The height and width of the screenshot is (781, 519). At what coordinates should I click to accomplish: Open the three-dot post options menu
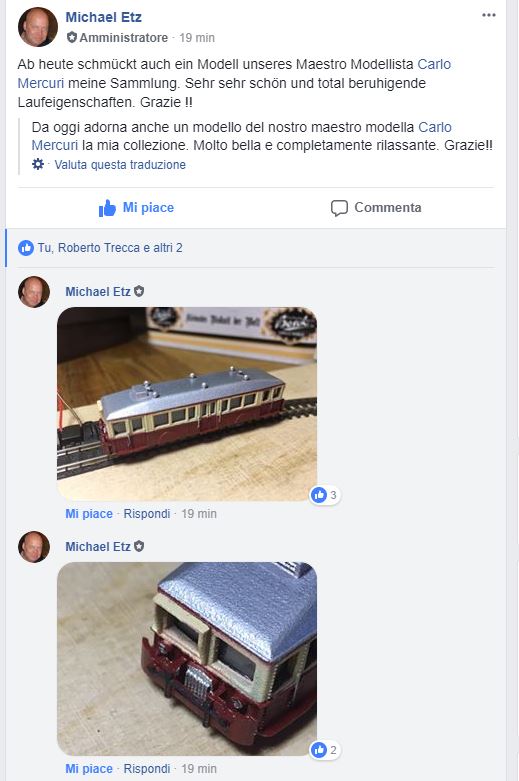(x=489, y=15)
